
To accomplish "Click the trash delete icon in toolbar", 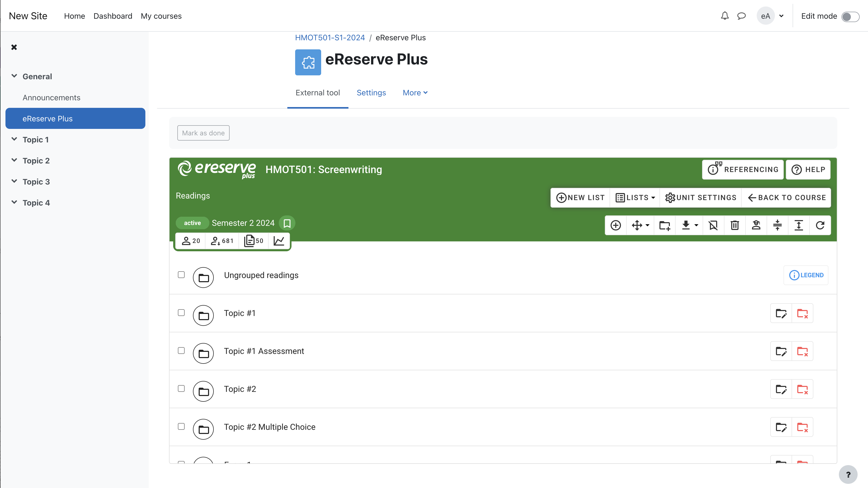I will (x=735, y=225).
